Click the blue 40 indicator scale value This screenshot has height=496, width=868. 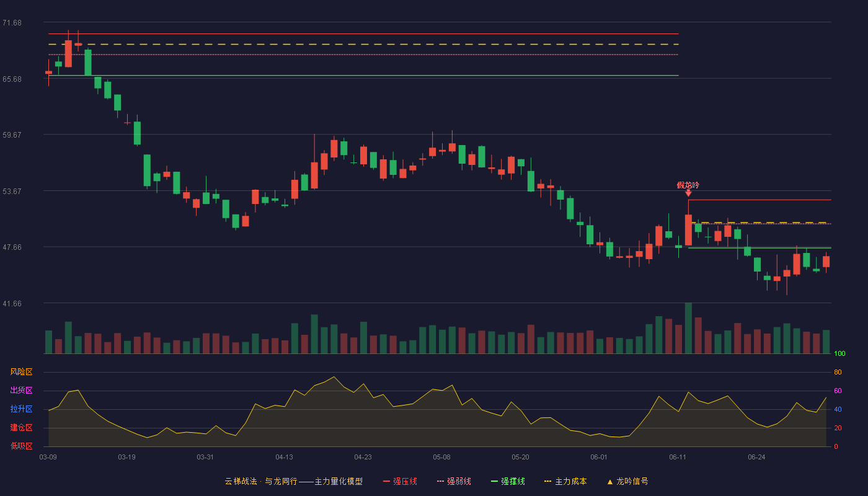pyautogui.click(x=838, y=409)
